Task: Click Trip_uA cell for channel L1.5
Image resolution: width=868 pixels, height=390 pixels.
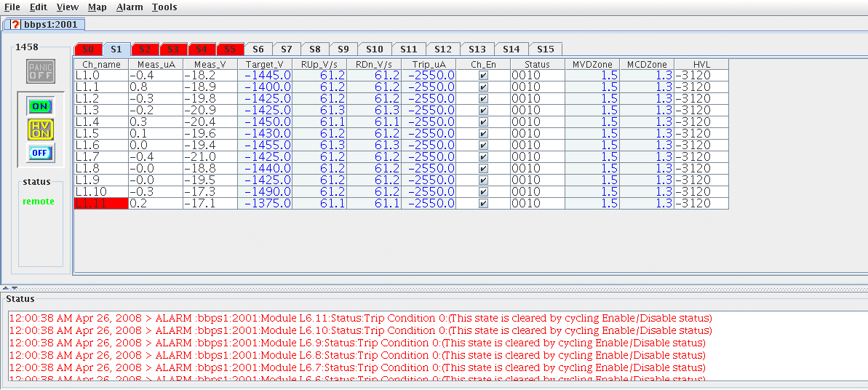Action: [429, 133]
